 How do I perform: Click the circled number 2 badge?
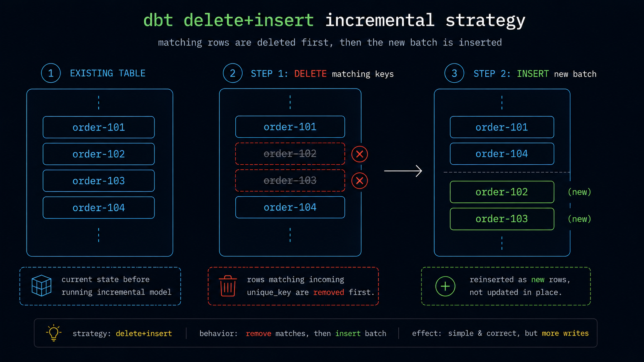pyautogui.click(x=233, y=73)
